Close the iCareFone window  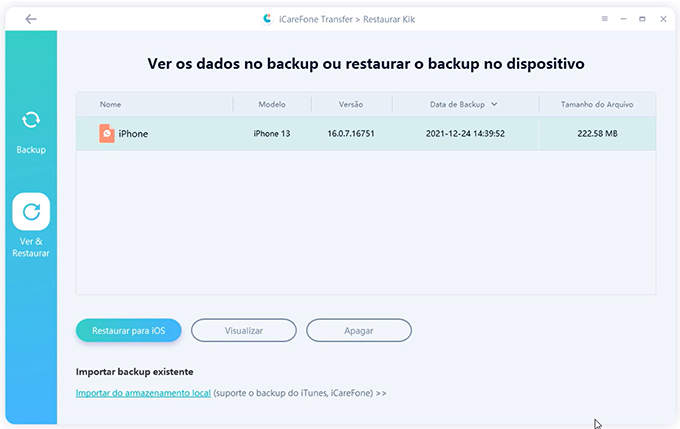click(663, 19)
